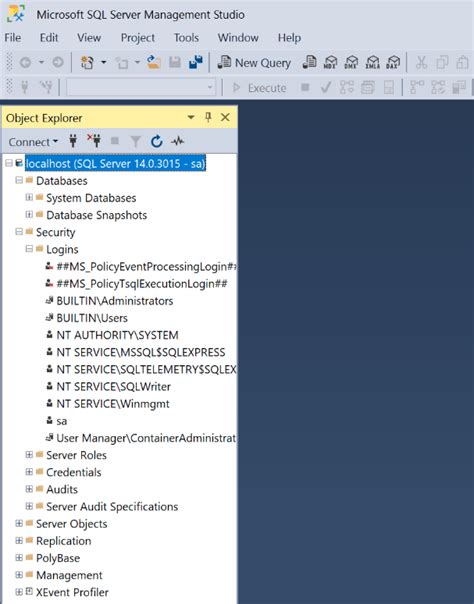The image size is (474, 604).
Task: Select the NT SERVICE\SQLWriter login
Action: [x=113, y=386]
